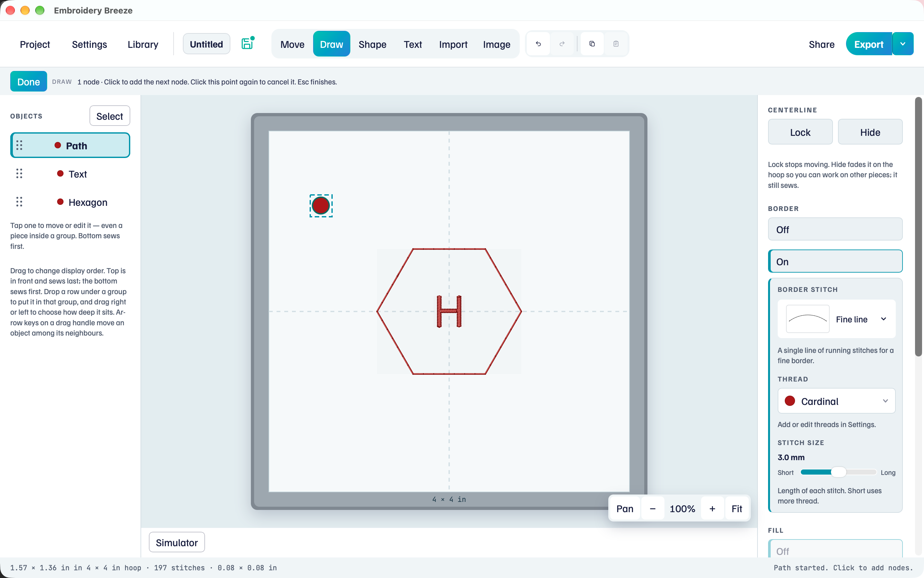Click the zoom in plus button
This screenshot has height=578, width=924.
coord(713,509)
